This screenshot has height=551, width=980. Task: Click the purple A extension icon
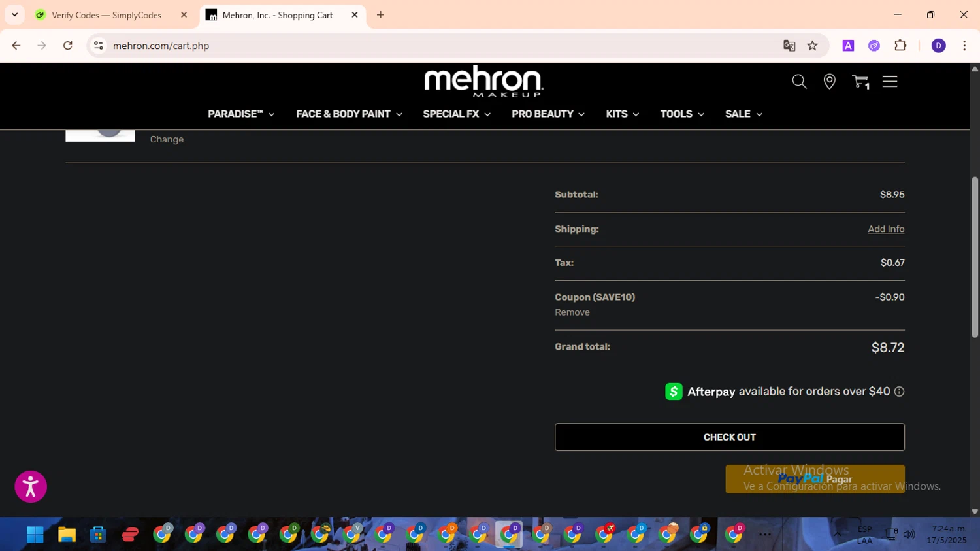tap(848, 46)
